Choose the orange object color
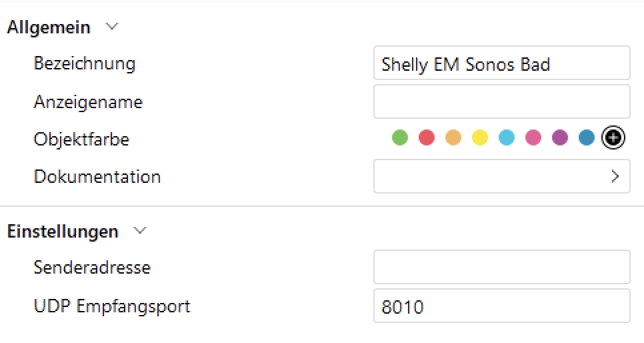644x343 pixels. click(453, 138)
